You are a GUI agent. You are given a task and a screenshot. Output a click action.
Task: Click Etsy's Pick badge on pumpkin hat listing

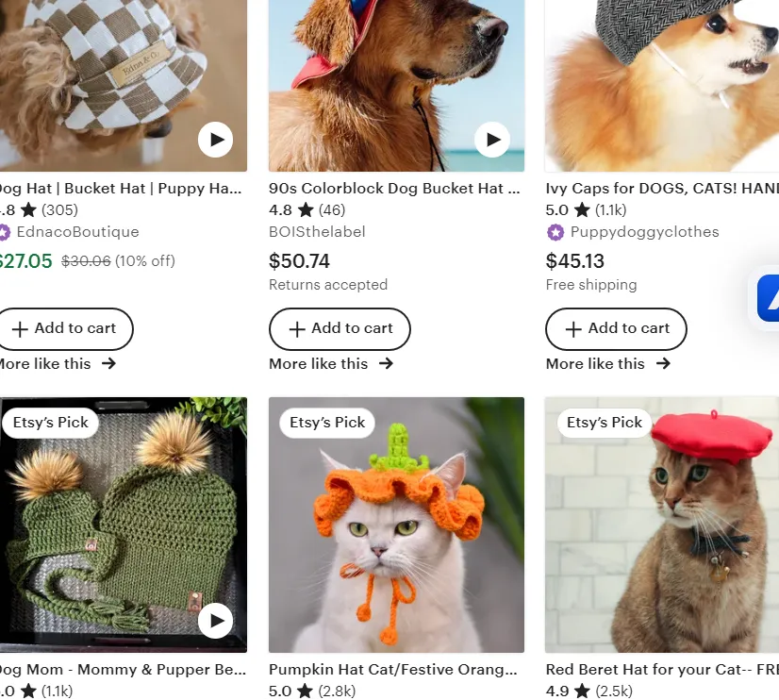[327, 423]
